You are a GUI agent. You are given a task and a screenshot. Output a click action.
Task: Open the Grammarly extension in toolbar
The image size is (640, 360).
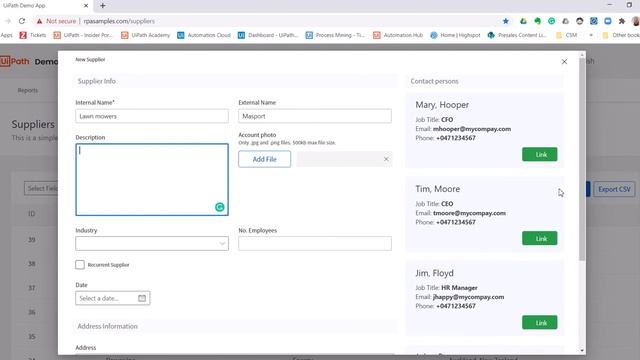point(551,21)
